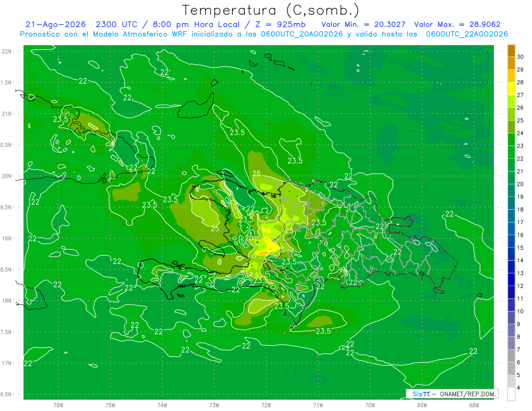Click the "74W" longitude axis label
The height and width of the screenshot is (411, 532).
click(162, 405)
